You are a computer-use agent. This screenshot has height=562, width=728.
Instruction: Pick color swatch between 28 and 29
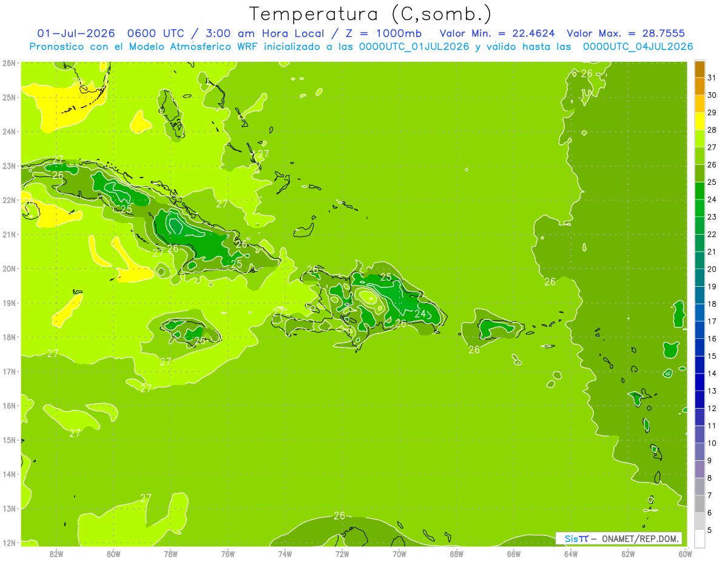pyautogui.click(x=699, y=121)
